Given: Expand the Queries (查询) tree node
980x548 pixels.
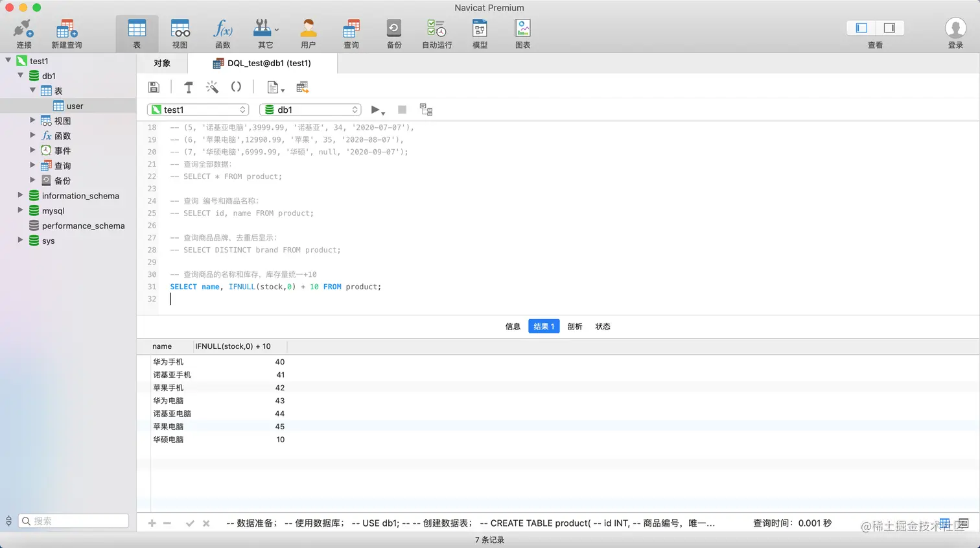Looking at the screenshot, I should 33,165.
